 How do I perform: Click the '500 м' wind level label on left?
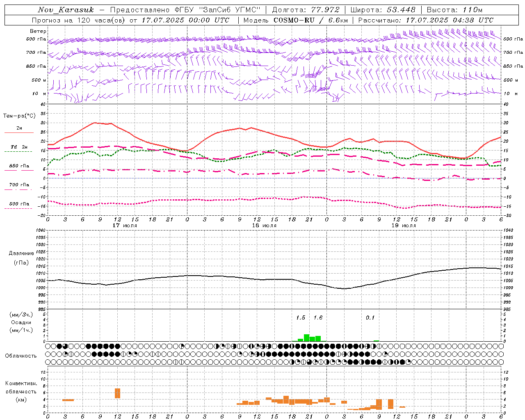(39, 80)
